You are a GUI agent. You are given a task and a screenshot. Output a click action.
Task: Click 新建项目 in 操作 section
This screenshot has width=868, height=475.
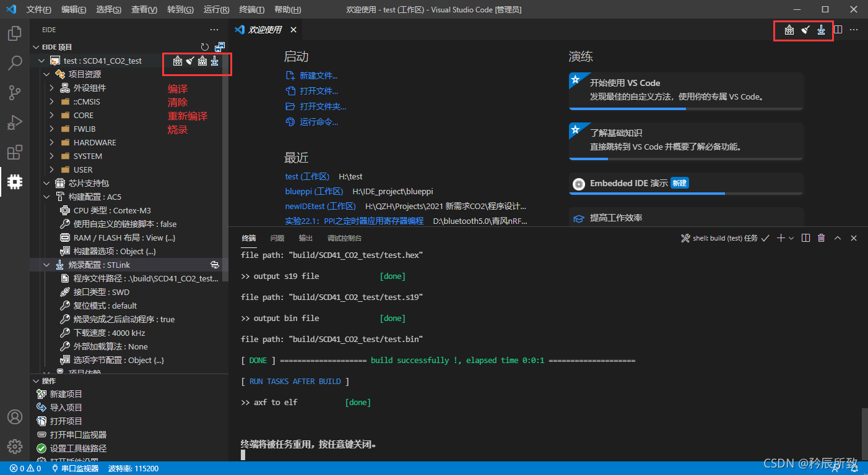[x=66, y=394]
